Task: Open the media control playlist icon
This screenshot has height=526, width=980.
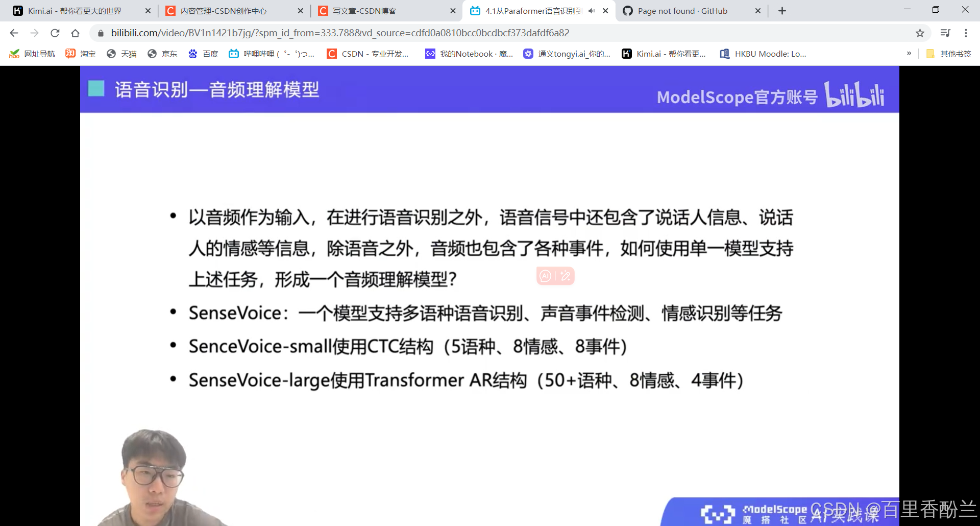Action: pyautogui.click(x=945, y=33)
